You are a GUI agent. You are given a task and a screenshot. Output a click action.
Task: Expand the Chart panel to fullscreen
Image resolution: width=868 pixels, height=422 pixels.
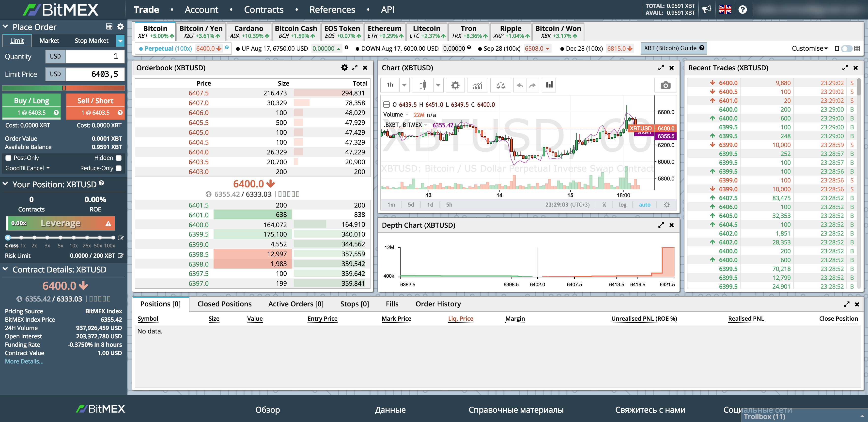pyautogui.click(x=661, y=68)
